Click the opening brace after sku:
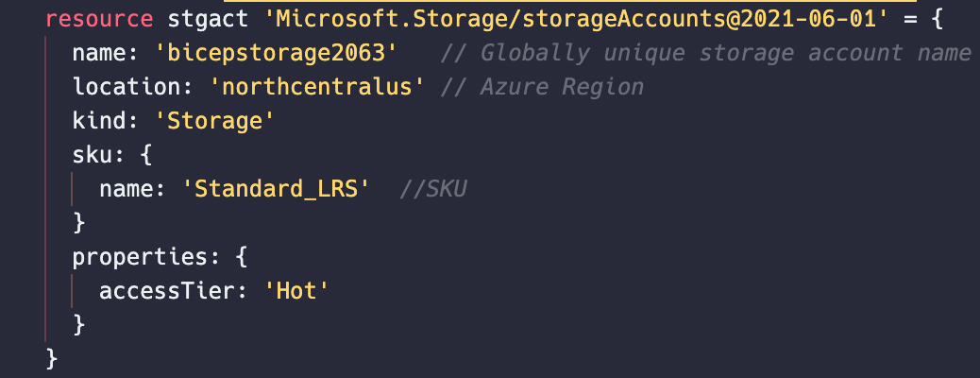980x378 pixels. pyautogui.click(x=145, y=155)
